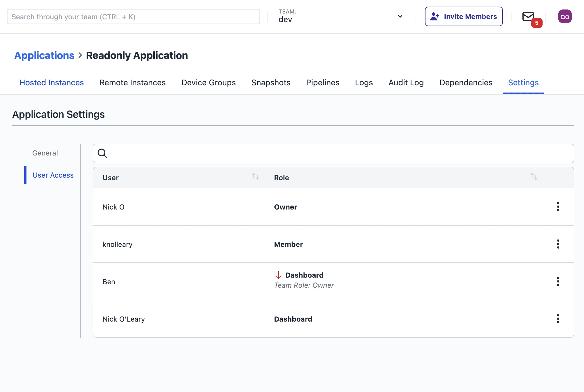View the Audit Log tab

click(x=406, y=82)
